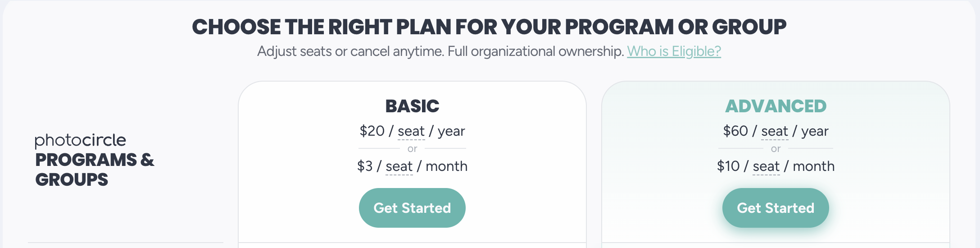Click the word month in the Advanced pricing
Image resolution: width=980 pixels, height=248 pixels.
813,166
